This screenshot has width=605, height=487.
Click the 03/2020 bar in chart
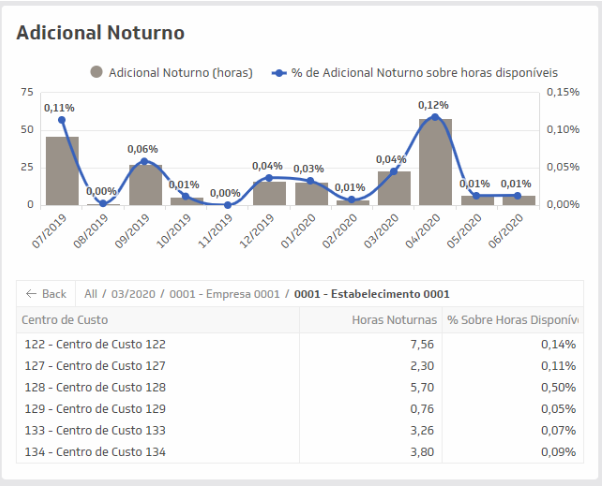pyautogui.click(x=394, y=188)
